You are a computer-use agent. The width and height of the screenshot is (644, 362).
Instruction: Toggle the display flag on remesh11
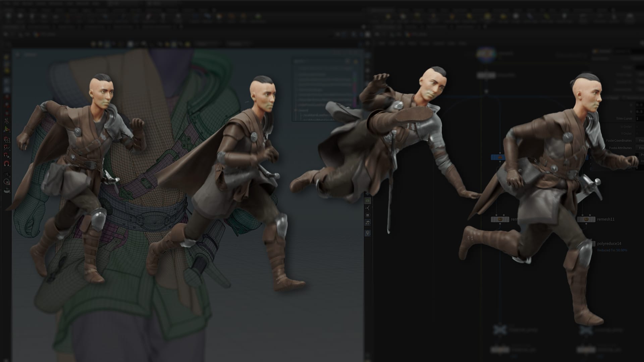click(x=594, y=219)
